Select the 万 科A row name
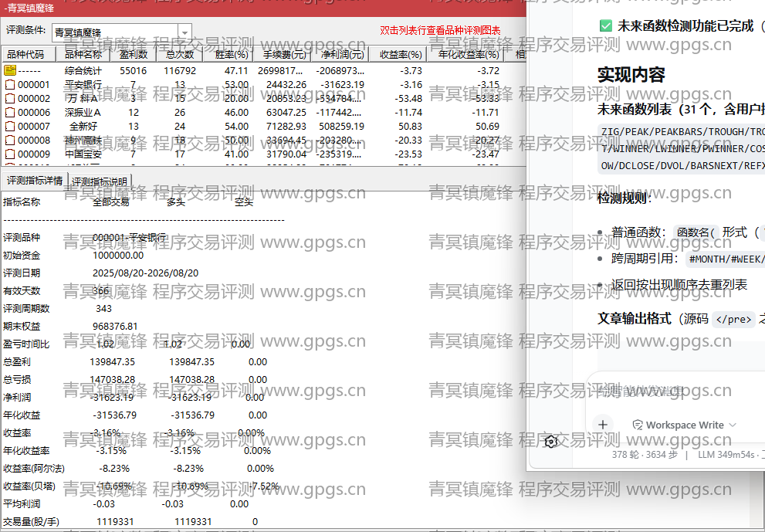The image size is (765, 532). coord(82,98)
